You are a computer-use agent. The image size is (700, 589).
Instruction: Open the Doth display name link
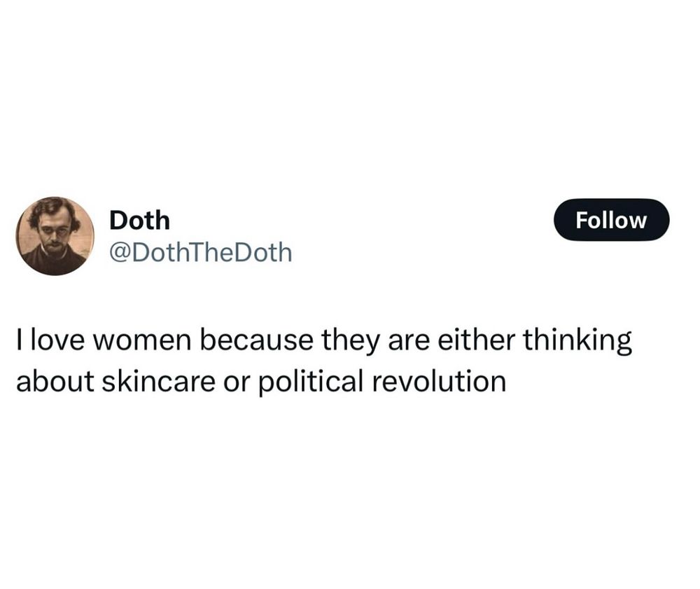tap(140, 221)
